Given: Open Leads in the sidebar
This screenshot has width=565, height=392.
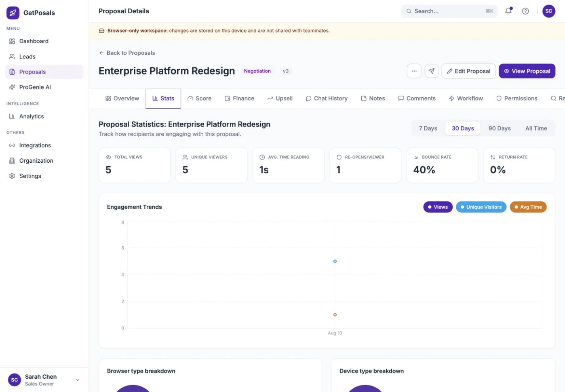Looking at the screenshot, I should pyautogui.click(x=44, y=57).
